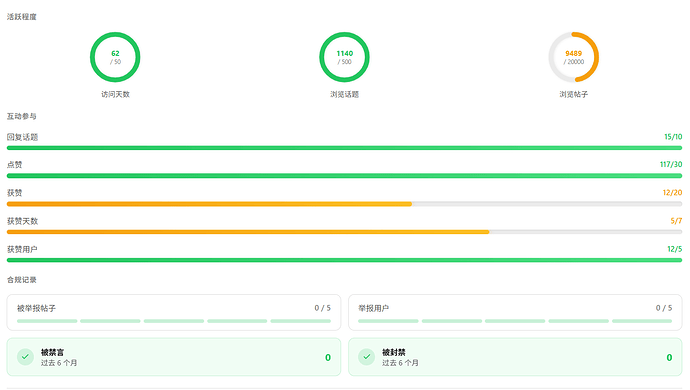Click the 获赞天数 progress bar
The width and height of the screenshot is (690, 390).
(345, 232)
